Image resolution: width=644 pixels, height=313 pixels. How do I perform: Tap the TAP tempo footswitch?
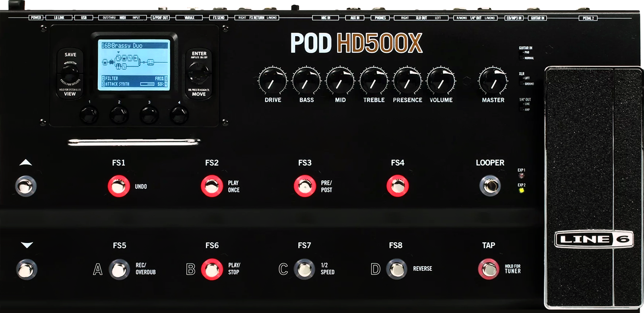tap(489, 269)
